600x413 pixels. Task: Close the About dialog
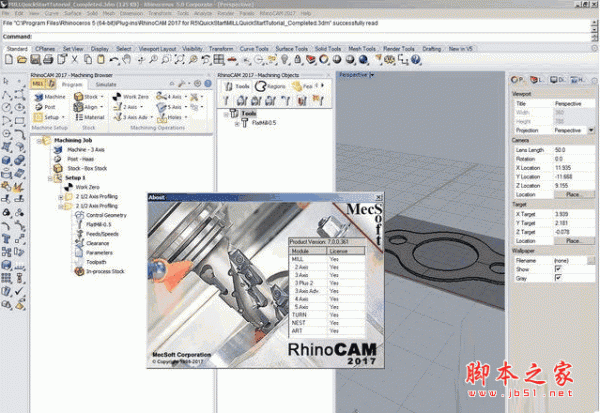click(378, 197)
